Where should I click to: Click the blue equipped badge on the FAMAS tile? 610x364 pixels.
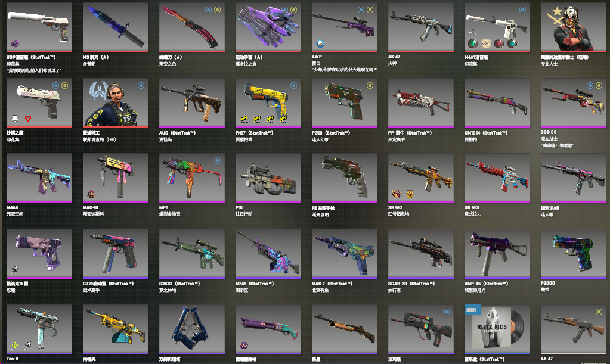click(446, 312)
